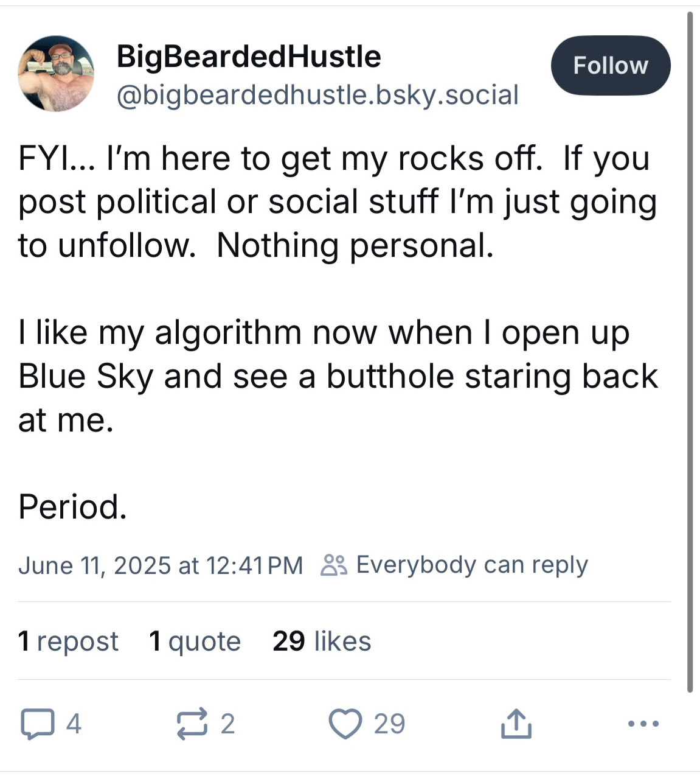Screen dimensions: 700x779
Task: Show who gave the 29 likes
Action: coord(322,641)
